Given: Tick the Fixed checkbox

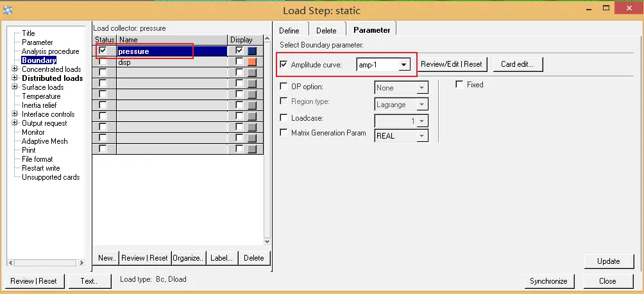Looking at the screenshot, I should coord(459,85).
